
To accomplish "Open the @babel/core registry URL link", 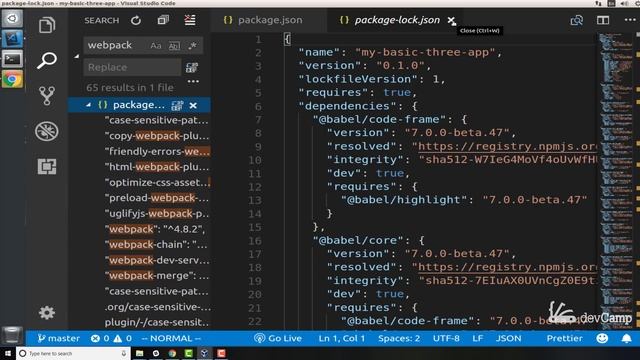I will [507, 267].
